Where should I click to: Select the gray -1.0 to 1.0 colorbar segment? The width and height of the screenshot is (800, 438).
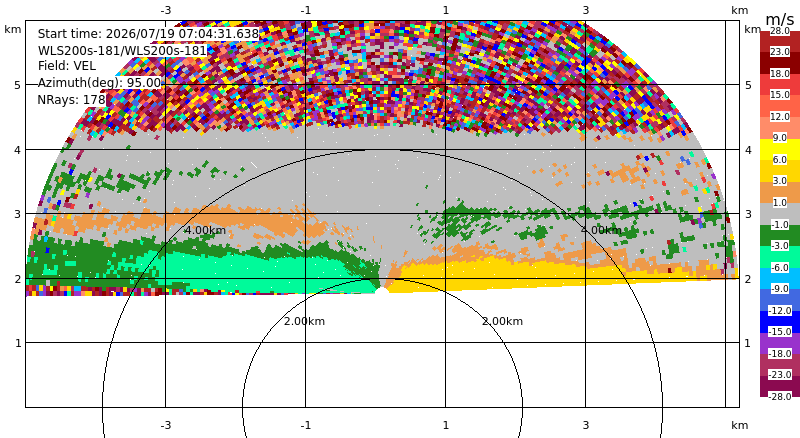click(780, 213)
